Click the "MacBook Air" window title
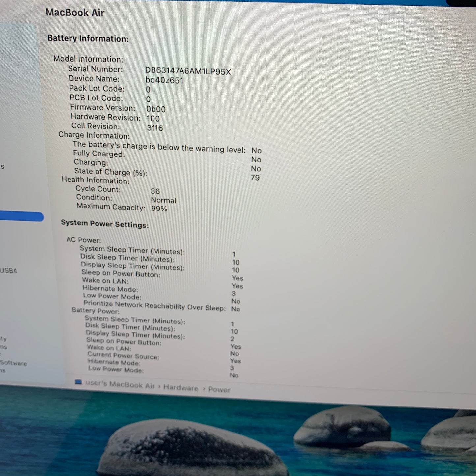The width and height of the screenshot is (476, 476). click(x=75, y=13)
